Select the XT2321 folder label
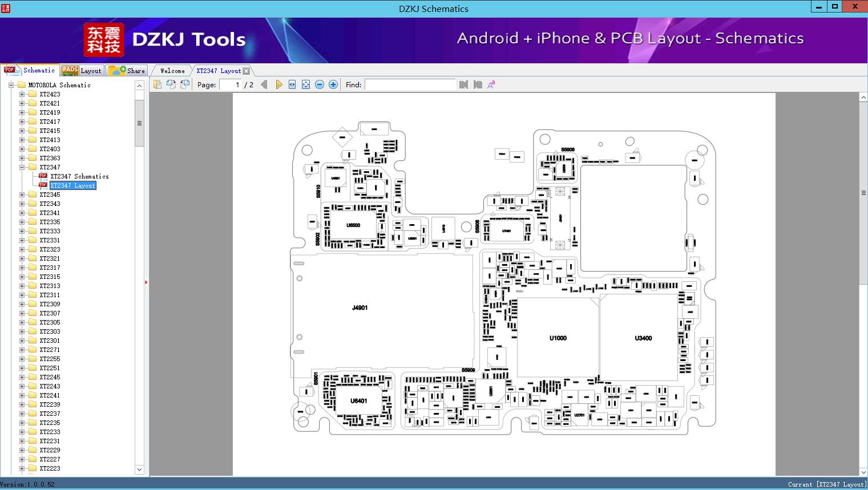 click(50, 258)
